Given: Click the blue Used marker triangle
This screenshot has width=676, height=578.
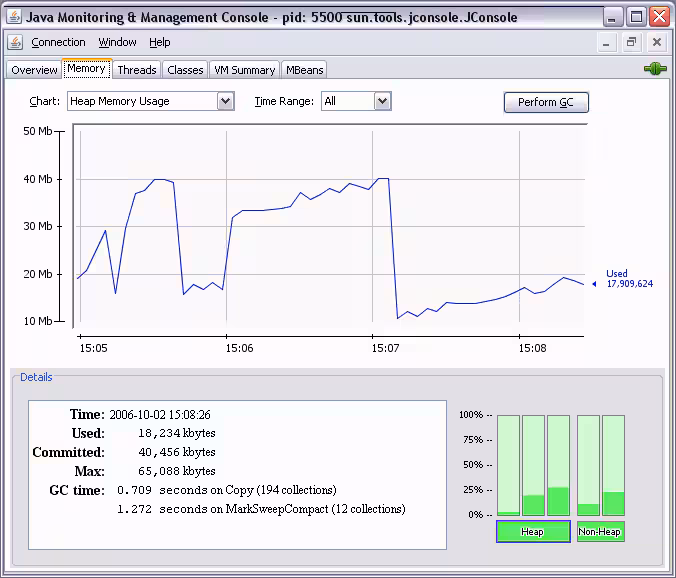Looking at the screenshot, I should [x=594, y=284].
